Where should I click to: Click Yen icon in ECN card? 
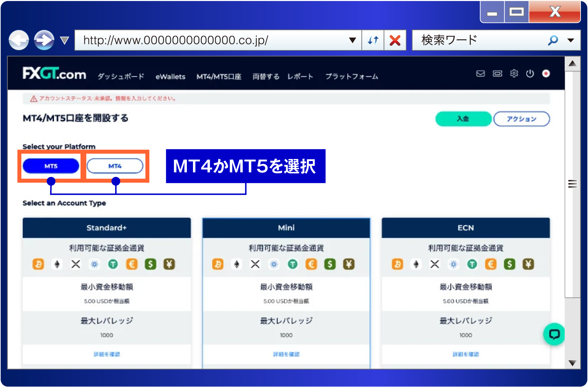pos(529,264)
